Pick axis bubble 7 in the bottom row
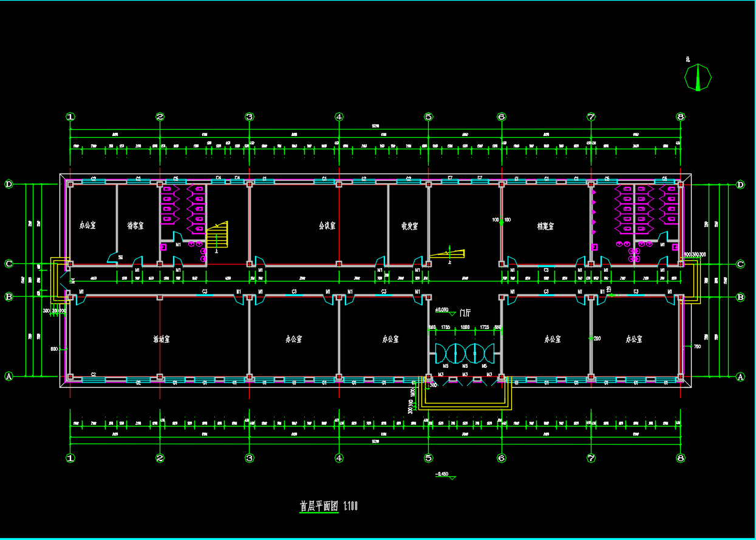This screenshot has height=540, width=756. point(591,458)
